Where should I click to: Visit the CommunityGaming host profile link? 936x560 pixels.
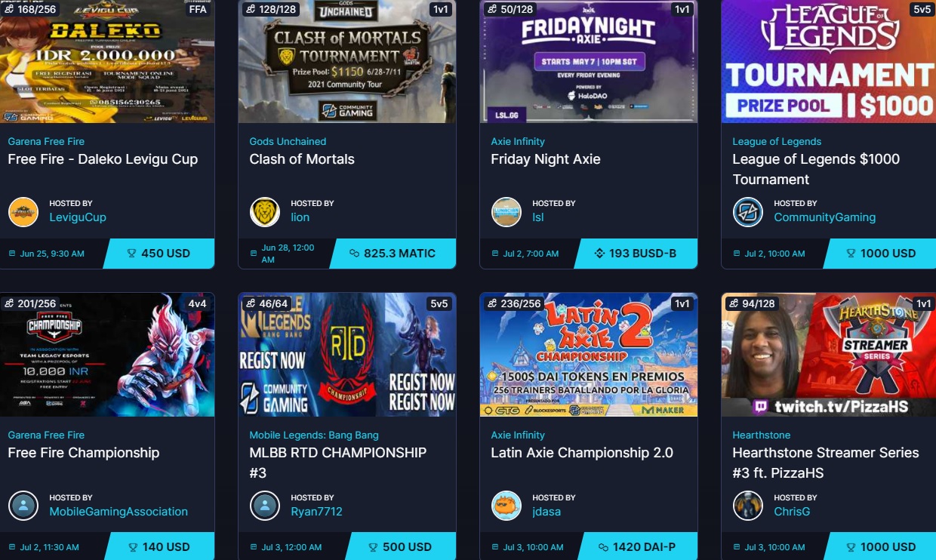point(824,217)
